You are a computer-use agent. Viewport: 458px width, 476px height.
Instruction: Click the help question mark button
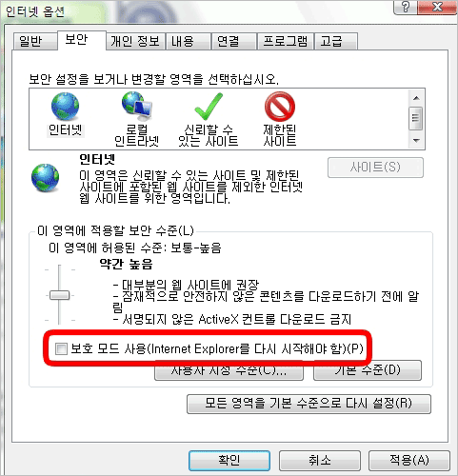pyautogui.click(x=406, y=7)
